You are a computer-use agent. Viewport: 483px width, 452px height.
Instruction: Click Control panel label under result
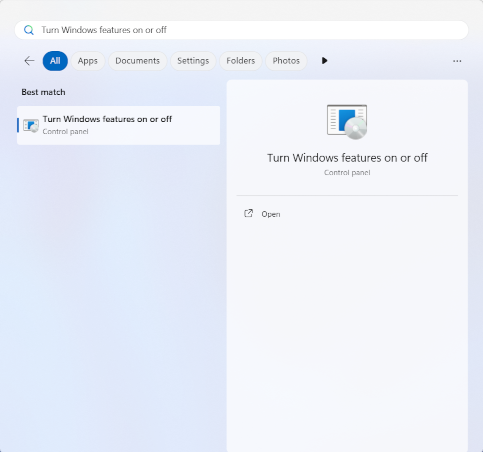[65, 132]
